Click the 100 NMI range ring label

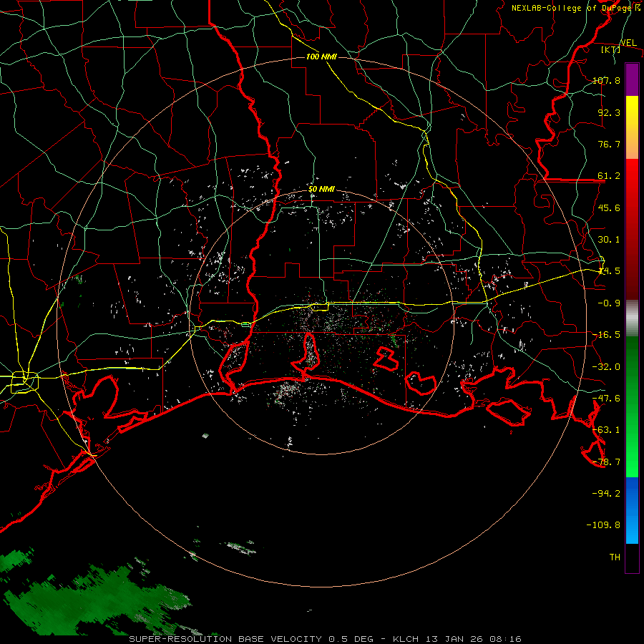tap(321, 57)
